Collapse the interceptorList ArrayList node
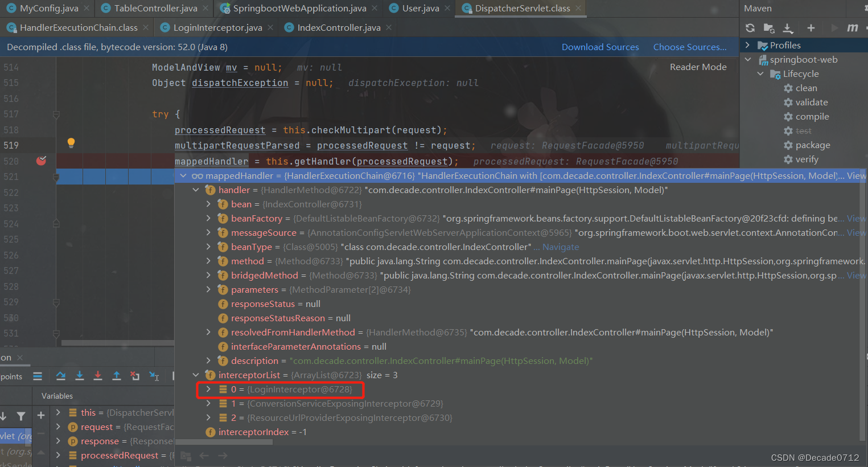 pyautogui.click(x=196, y=375)
